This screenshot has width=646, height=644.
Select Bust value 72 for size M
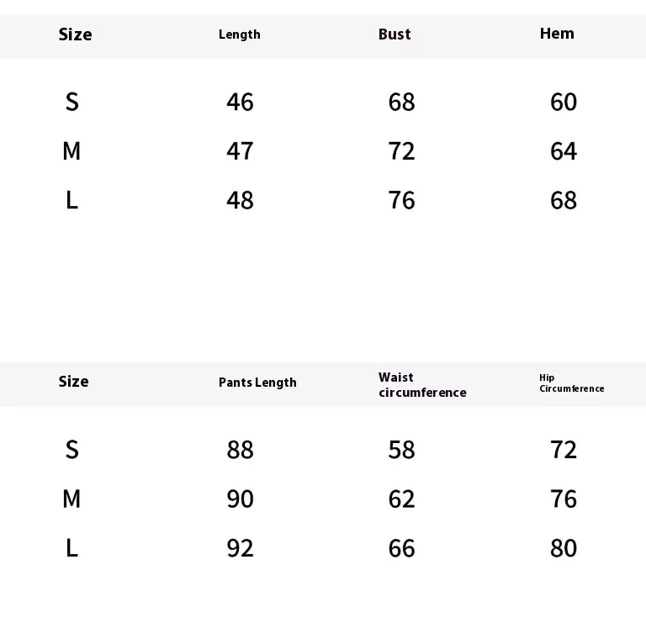(401, 151)
